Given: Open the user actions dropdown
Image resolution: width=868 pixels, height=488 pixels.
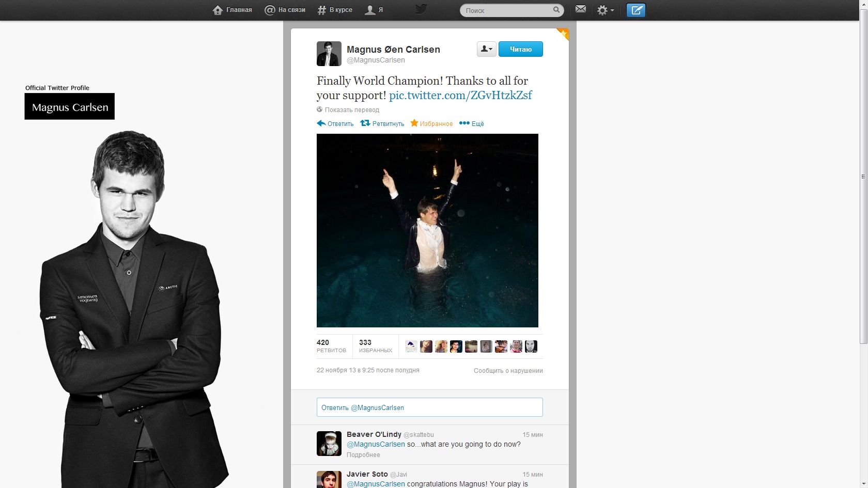Looking at the screenshot, I should [486, 49].
